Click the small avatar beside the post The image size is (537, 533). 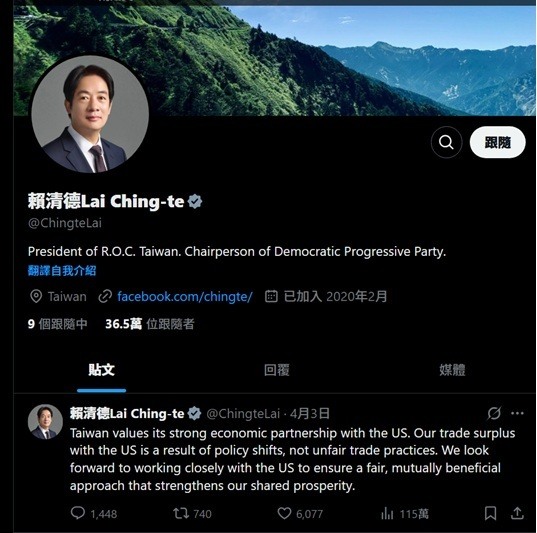(x=45, y=422)
